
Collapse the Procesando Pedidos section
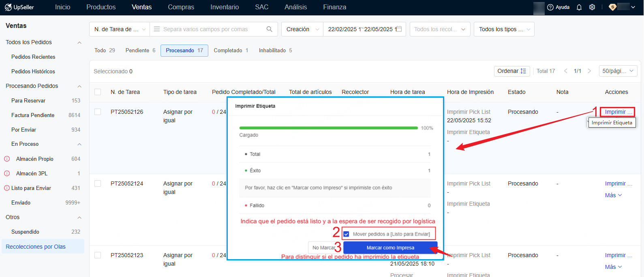[79, 86]
